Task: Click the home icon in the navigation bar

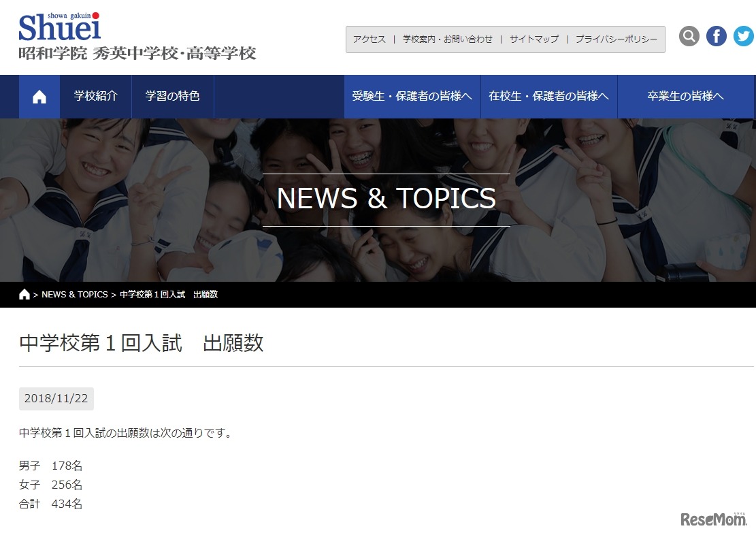Action: point(39,96)
